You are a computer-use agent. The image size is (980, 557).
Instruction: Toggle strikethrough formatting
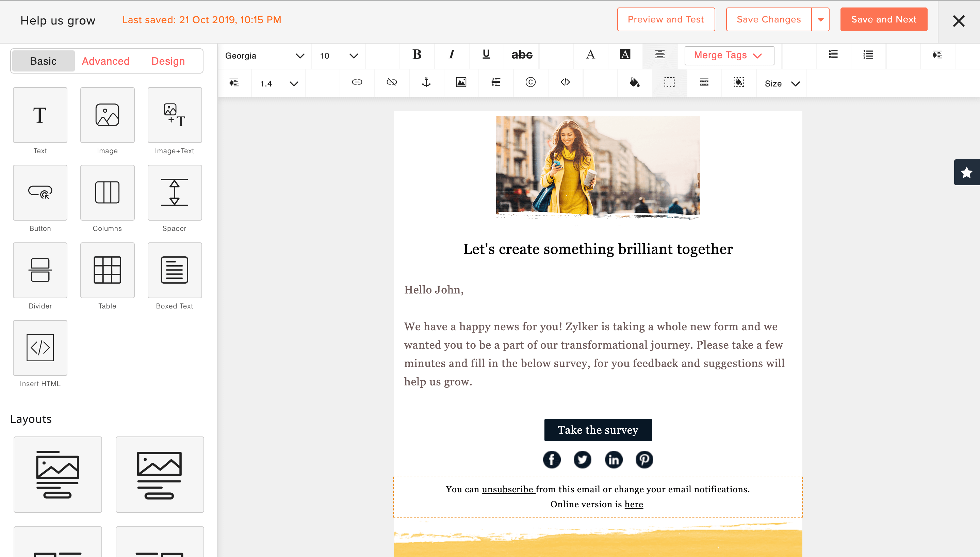coord(522,55)
